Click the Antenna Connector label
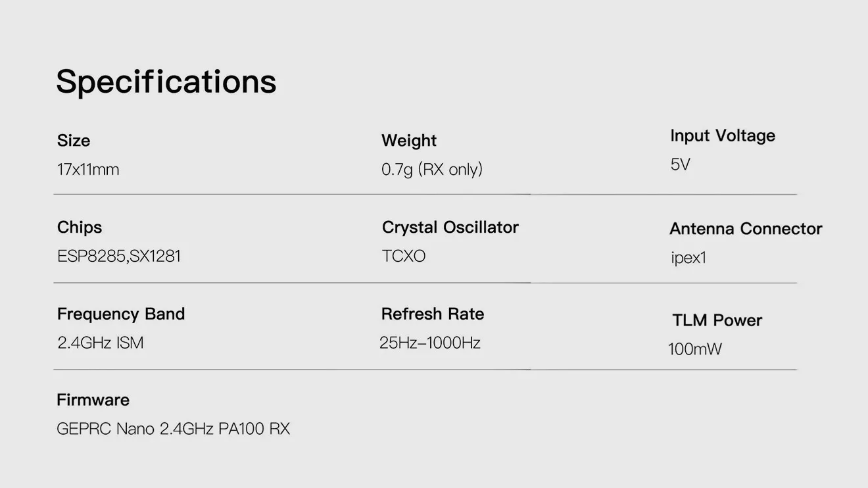Viewport: 868px width, 488px height. point(746,229)
